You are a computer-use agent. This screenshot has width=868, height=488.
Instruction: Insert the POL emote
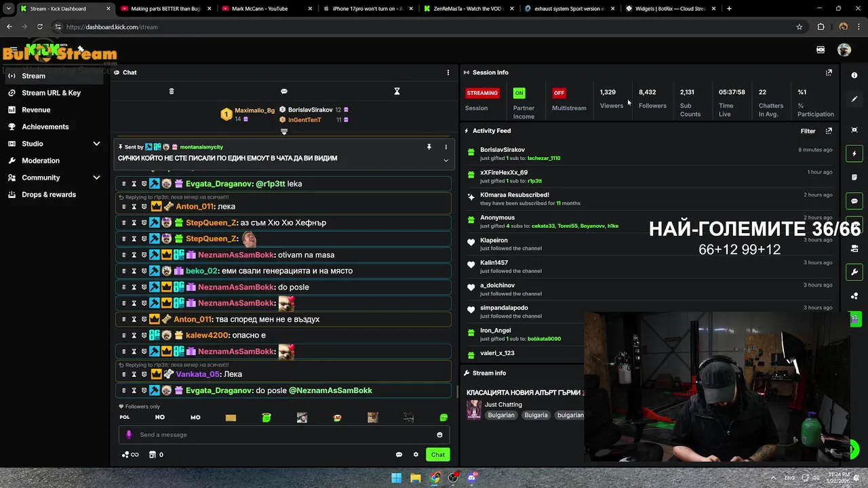point(125,418)
